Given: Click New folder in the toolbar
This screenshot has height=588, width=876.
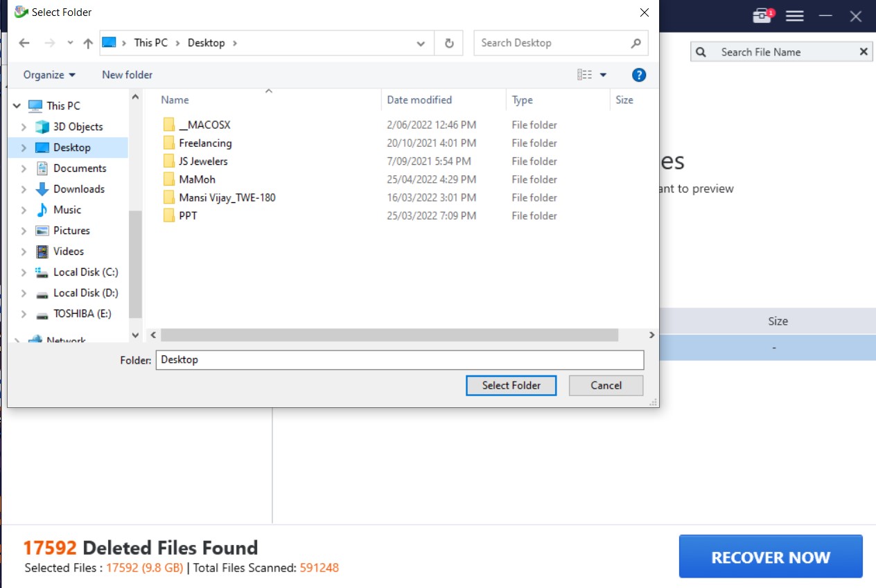Looking at the screenshot, I should [x=127, y=75].
